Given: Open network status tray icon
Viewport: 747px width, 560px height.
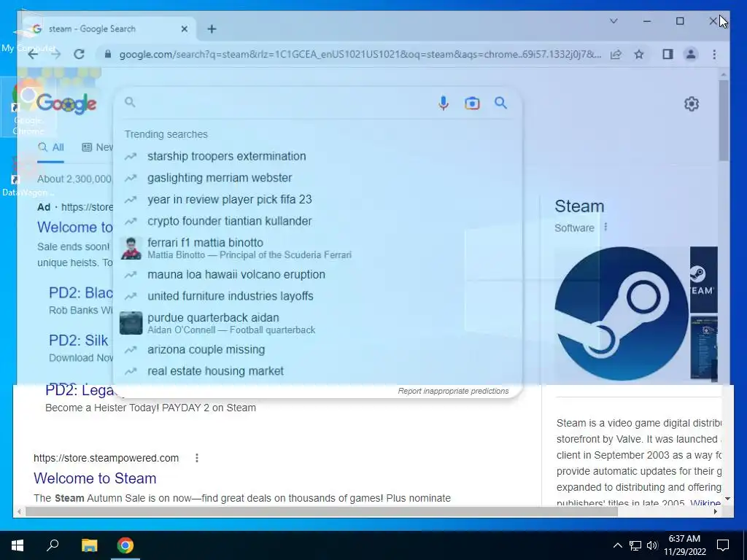Looking at the screenshot, I should [x=635, y=545].
